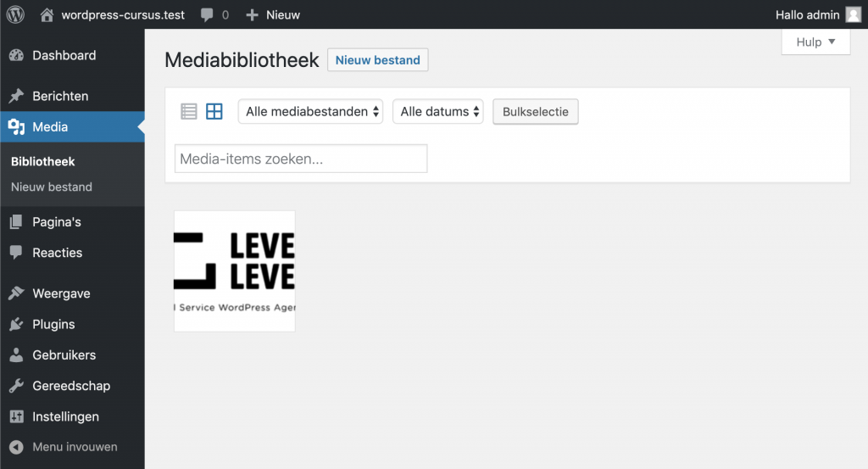
Task: Focus the Media-items zoeken search field
Action: click(301, 159)
